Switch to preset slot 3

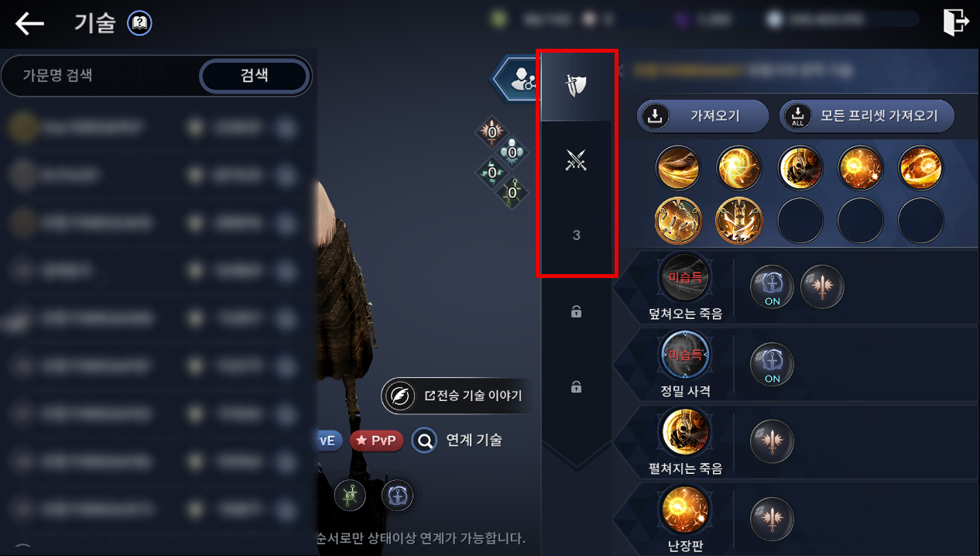point(575,235)
